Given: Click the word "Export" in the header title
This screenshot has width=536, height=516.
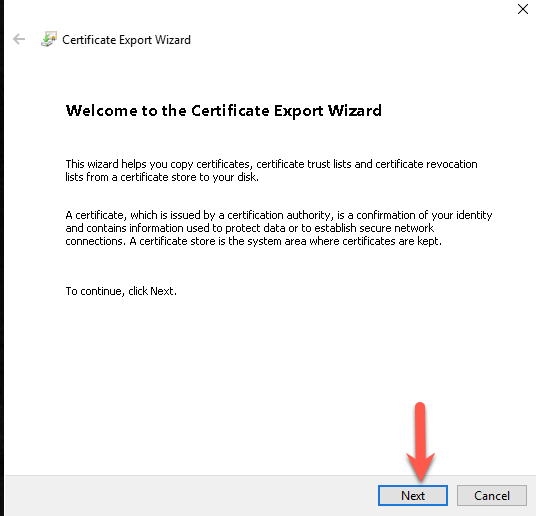Looking at the screenshot, I should 135,40.
